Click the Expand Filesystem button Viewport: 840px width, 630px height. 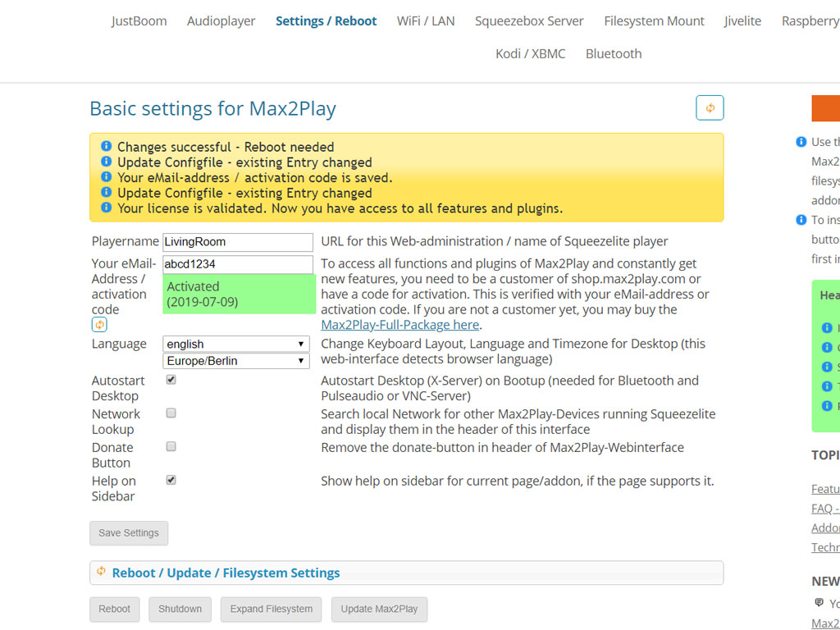coord(271,609)
